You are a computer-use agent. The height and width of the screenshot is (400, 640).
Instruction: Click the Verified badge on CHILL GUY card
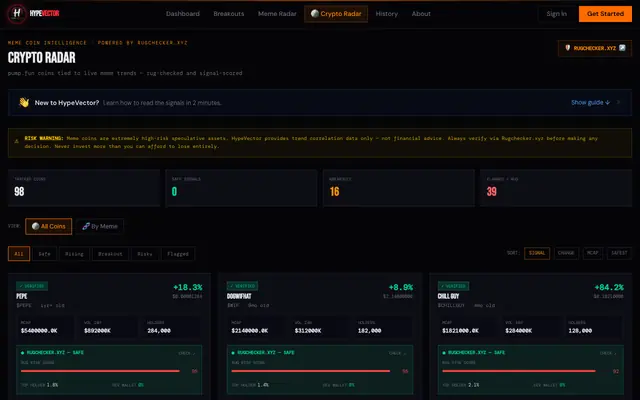tap(453, 286)
